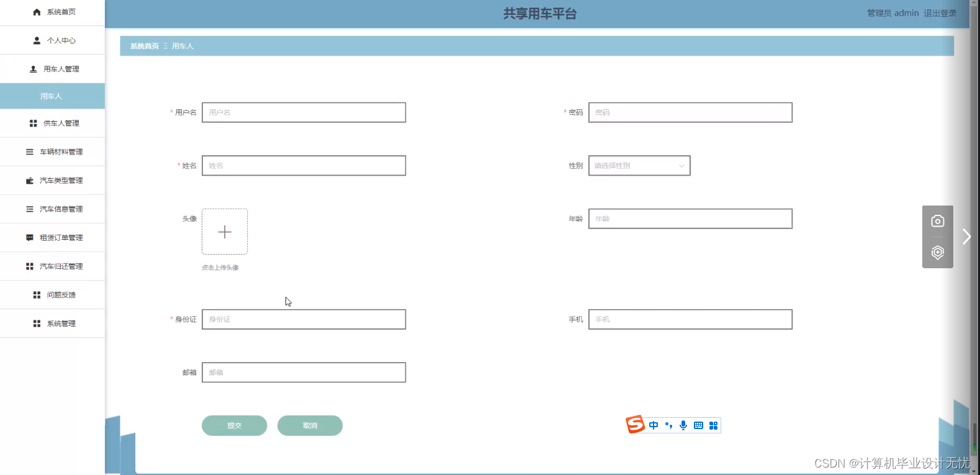Click 用车人 breadcrumb item

click(x=182, y=46)
